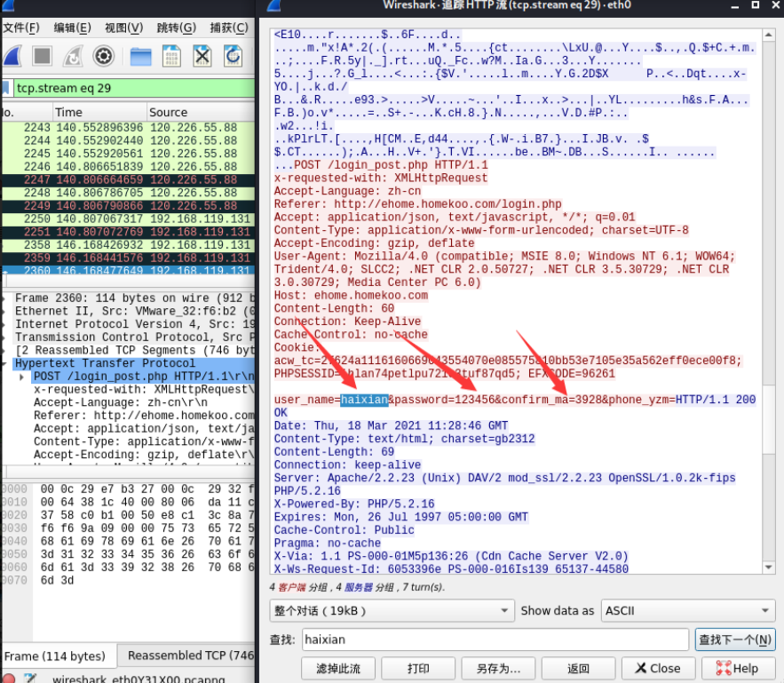Open capture options gear icon
This screenshot has height=683, width=784.
coord(104,56)
